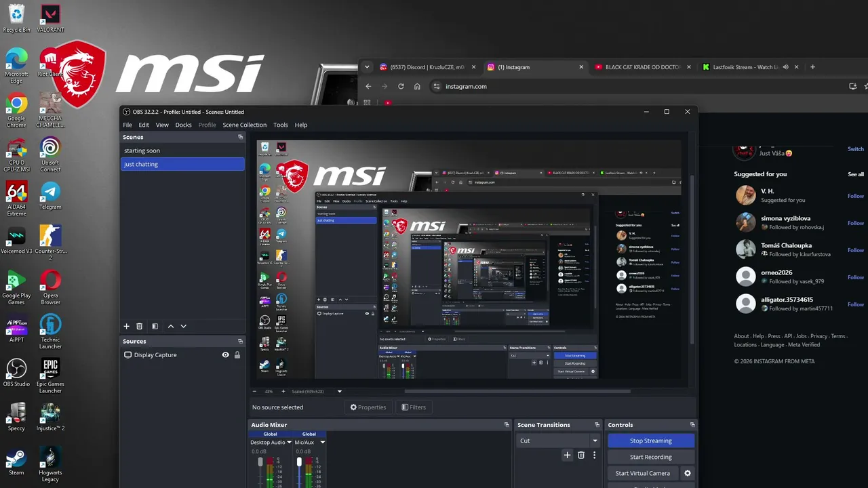Undock the Scenes panel
The width and height of the screenshot is (868, 488).
click(x=240, y=137)
